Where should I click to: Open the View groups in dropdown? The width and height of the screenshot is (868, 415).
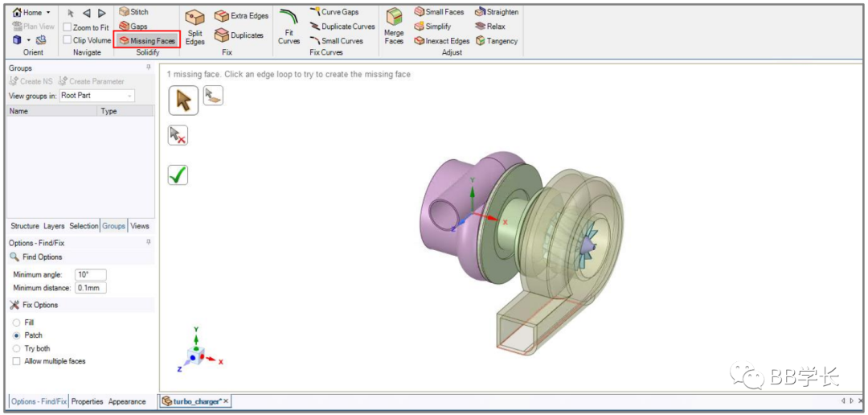click(x=97, y=95)
